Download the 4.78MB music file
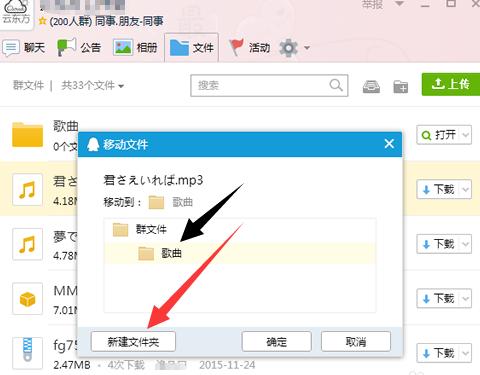Screen dimensions: 480x375 (438, 244)
